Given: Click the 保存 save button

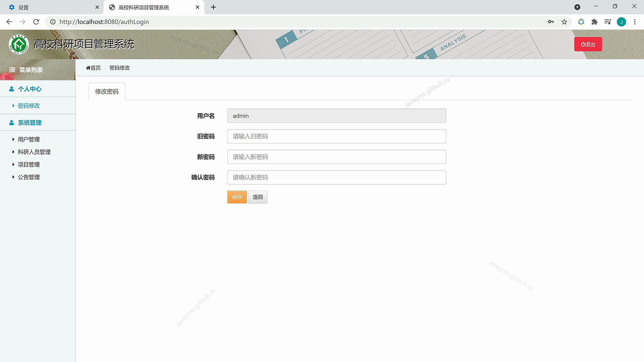Looking at the screenshot, I should (237, 197).
